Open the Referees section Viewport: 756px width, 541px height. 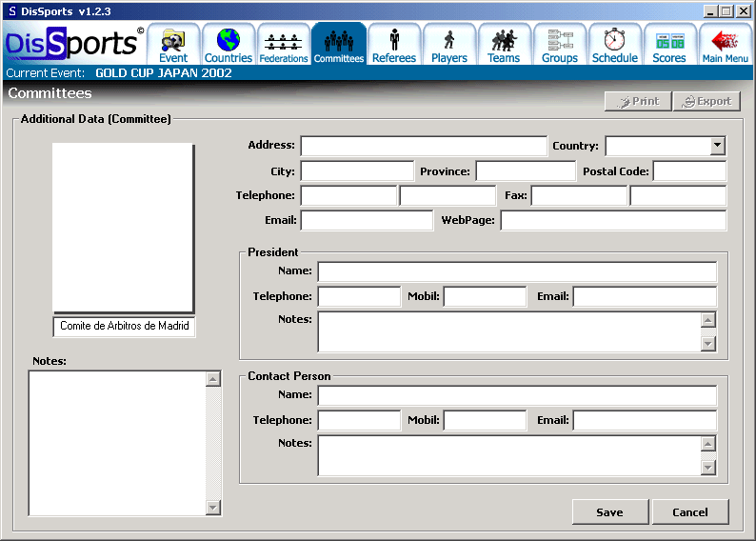(394, 45)
